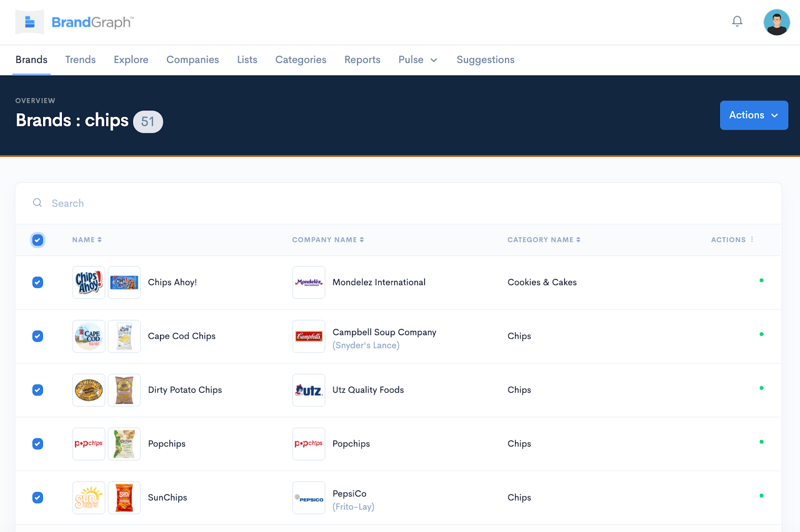Click the green status dot for Chips Ahoy!

761,280
